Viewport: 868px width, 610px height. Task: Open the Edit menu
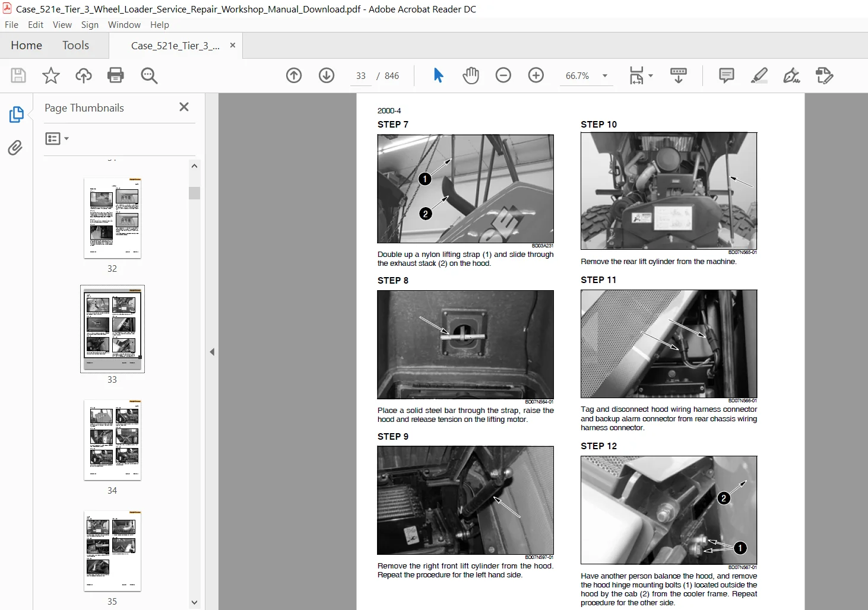coord(36,25)
